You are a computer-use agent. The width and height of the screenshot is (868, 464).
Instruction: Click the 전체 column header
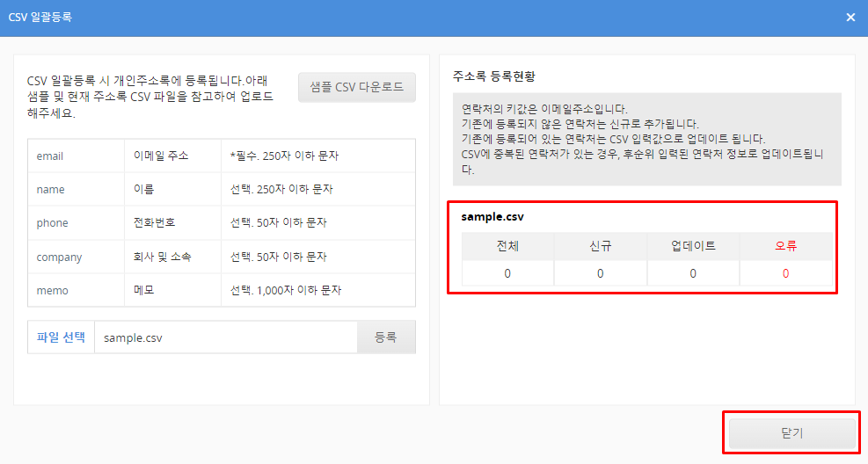(x=507, y=246)
